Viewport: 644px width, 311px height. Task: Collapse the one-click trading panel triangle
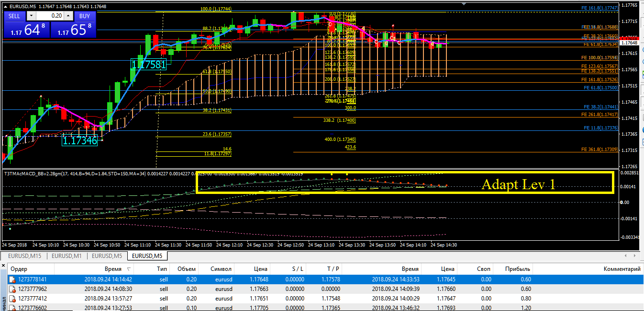coord(6,6)
